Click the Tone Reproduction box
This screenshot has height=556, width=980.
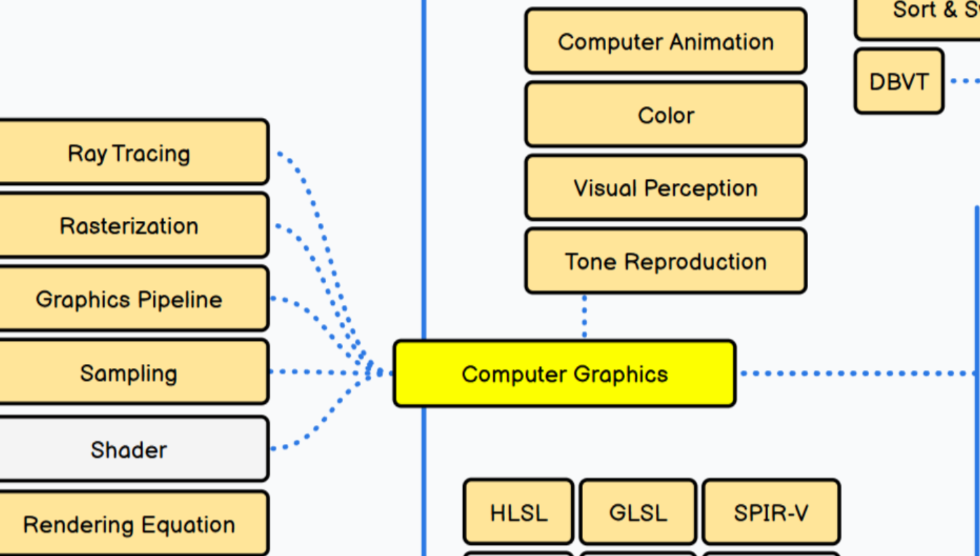(665, 262)
